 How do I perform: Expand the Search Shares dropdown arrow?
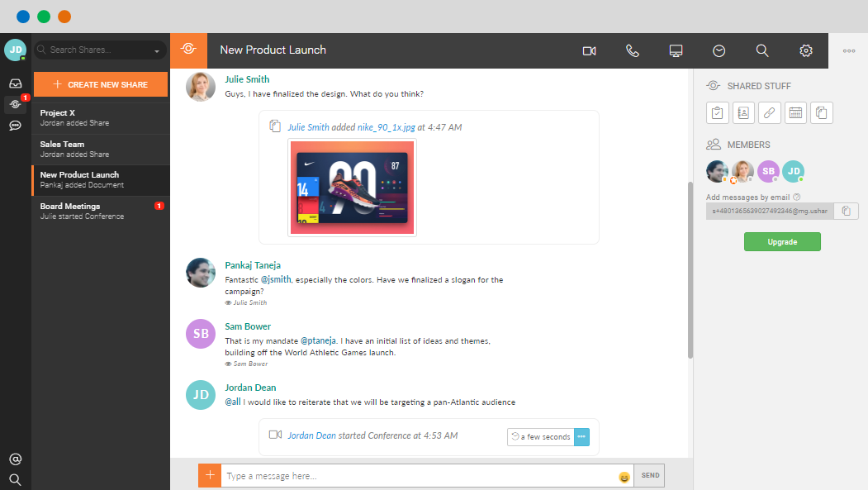[x=157, y=51]
